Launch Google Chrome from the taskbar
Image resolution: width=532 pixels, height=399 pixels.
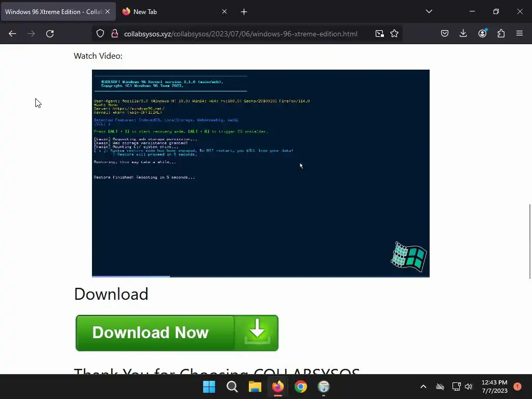pyautogui.click(x=301, y=387)
